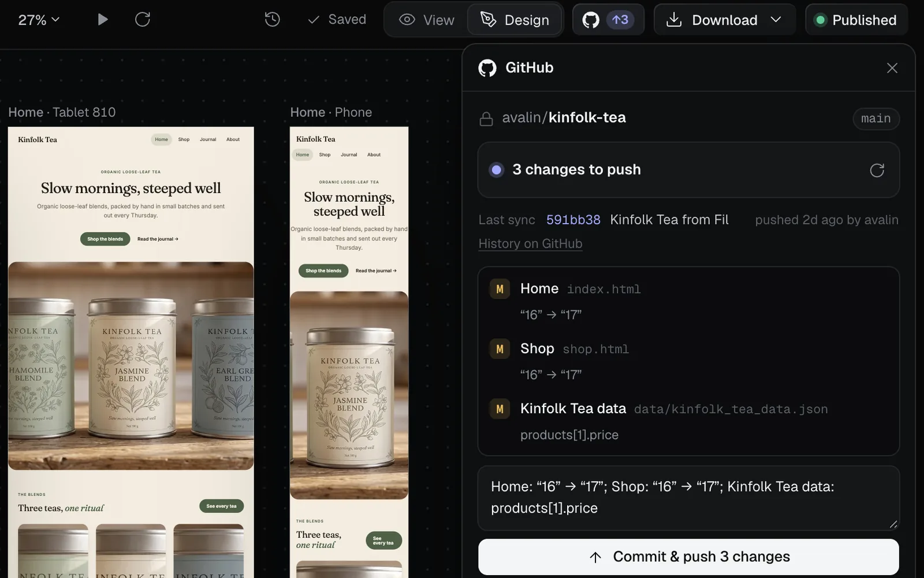Click the Slow mornings headline in Tablet frame
The width and height of the screenshot is (924, 578).
click(x=131, y=188)
